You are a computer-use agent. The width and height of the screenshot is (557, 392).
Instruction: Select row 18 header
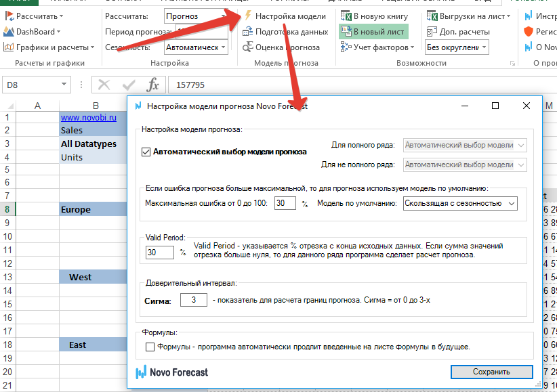pos(7,345)
